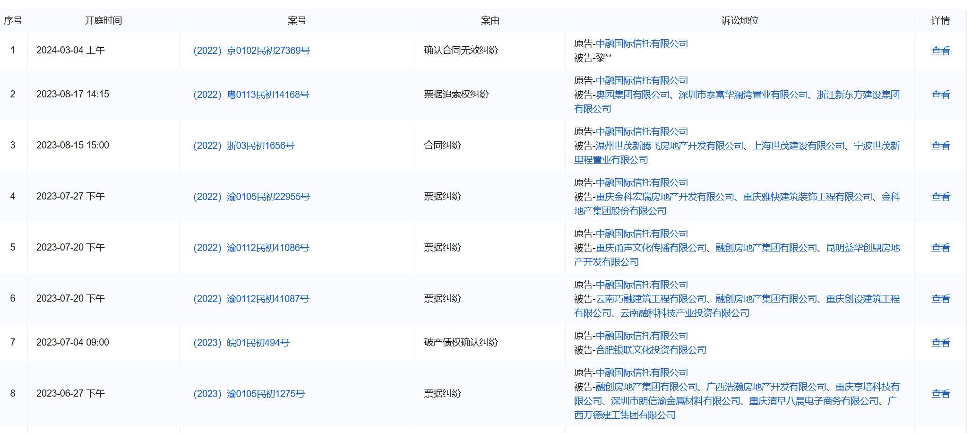The height and width of the screenshot is (433, 980).
Task: Select plaintiff 中融国际信托有限公司 for case 渝0112民初41087号
Action: pyautogui.click(x=642, y=285)
